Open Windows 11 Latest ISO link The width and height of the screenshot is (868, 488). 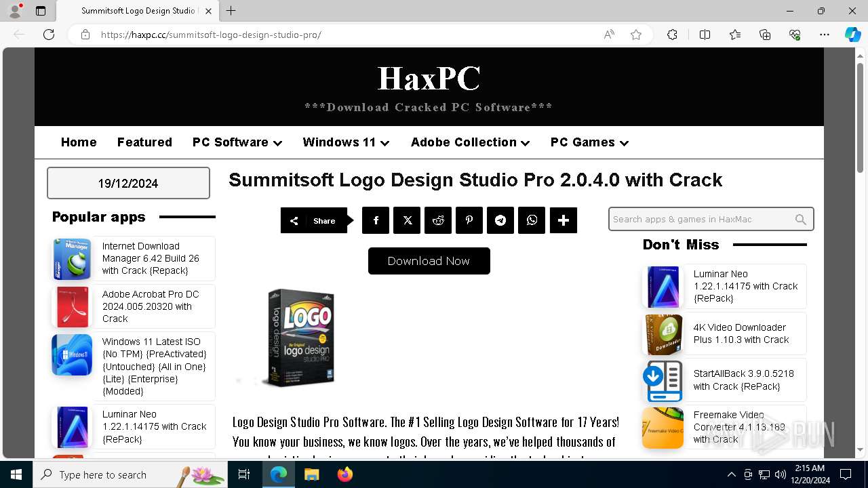(x=155, y=366)
